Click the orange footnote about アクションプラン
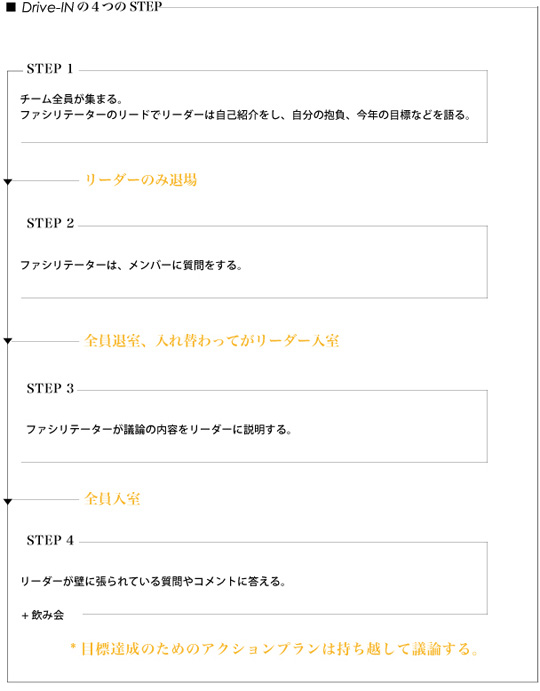This screenshot has width=540, height=691. tap(274, 649)
